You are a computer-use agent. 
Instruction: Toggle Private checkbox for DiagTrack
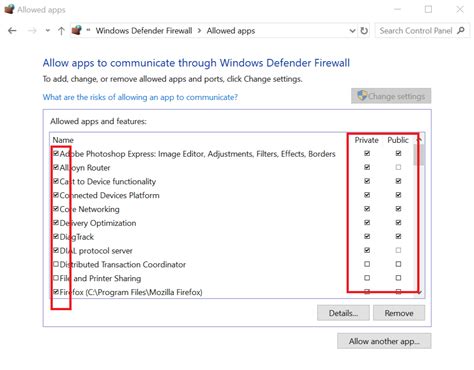point(367,236)
